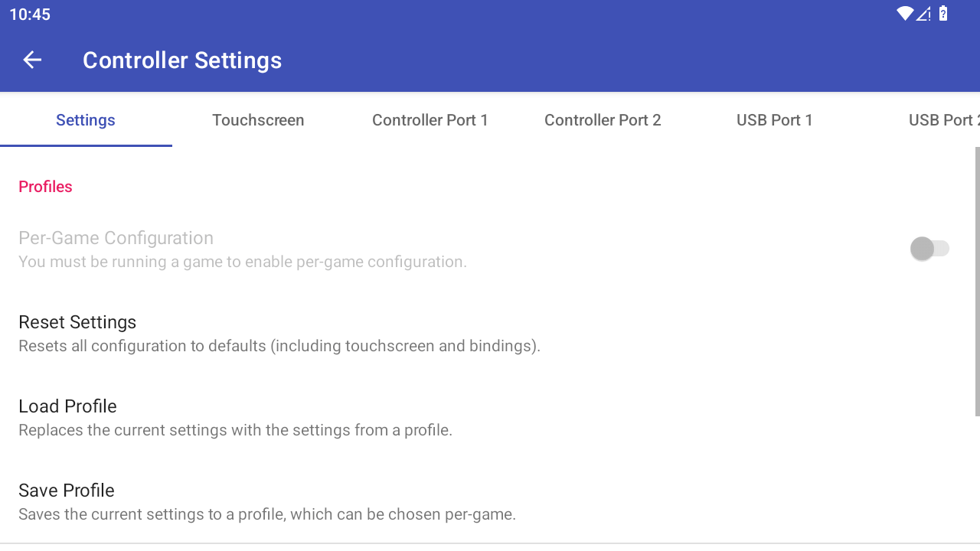Viewport: 980px width, 551px height.
Task: Click the Per-Game Configuration label
Action: coord(116,238)
